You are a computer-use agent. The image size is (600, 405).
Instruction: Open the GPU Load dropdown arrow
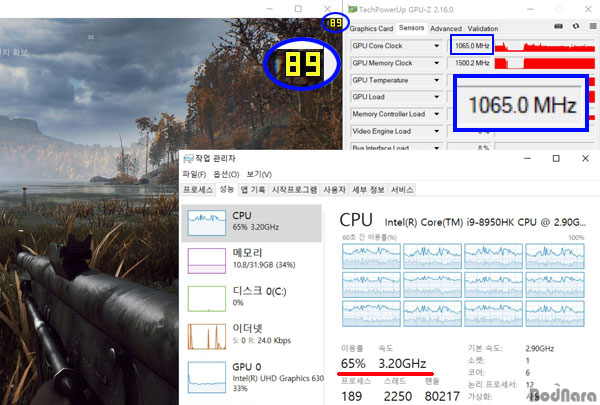[436, 97]
